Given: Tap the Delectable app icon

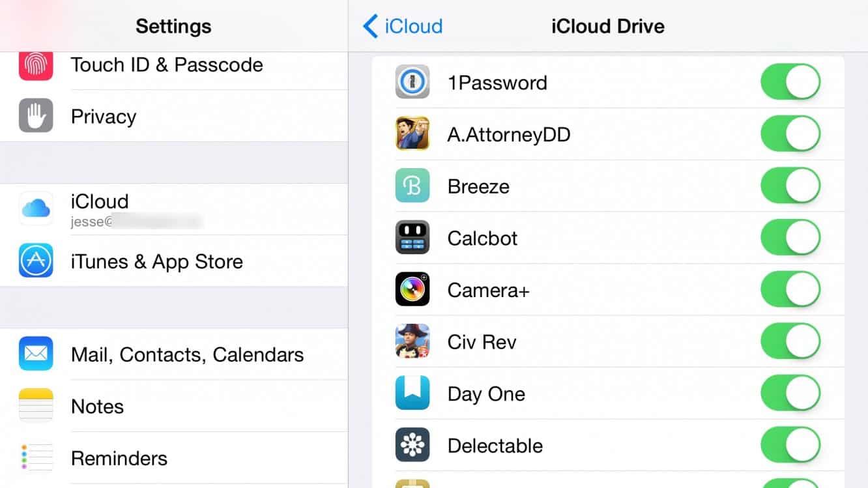Looking at the screenshot, I should pos(412,445).
